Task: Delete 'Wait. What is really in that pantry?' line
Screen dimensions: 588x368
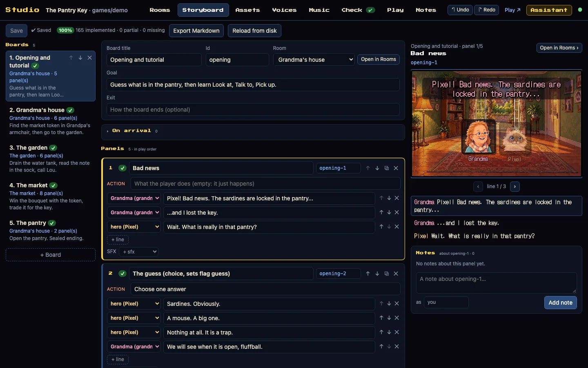Action: (x=397, y=227)
